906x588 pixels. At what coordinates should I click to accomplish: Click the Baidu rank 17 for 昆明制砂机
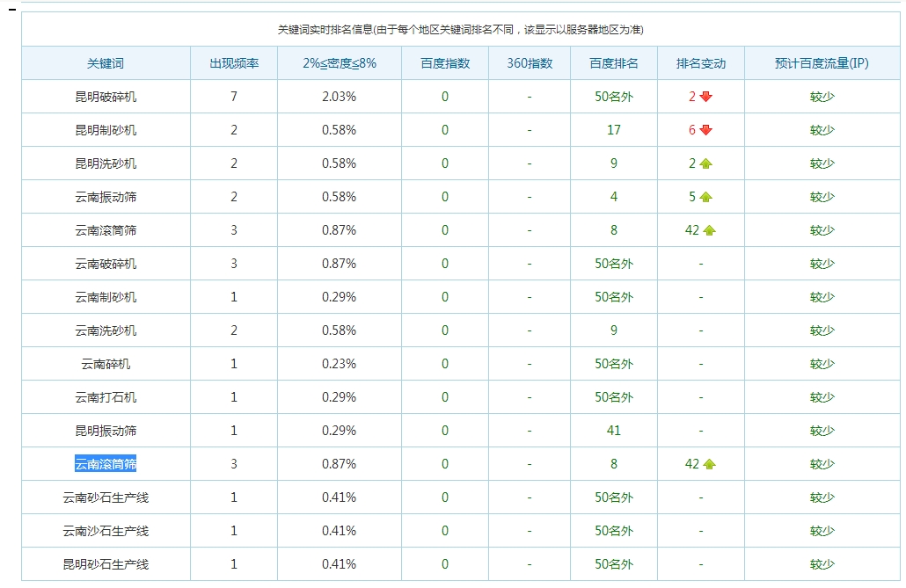(614, 130)
